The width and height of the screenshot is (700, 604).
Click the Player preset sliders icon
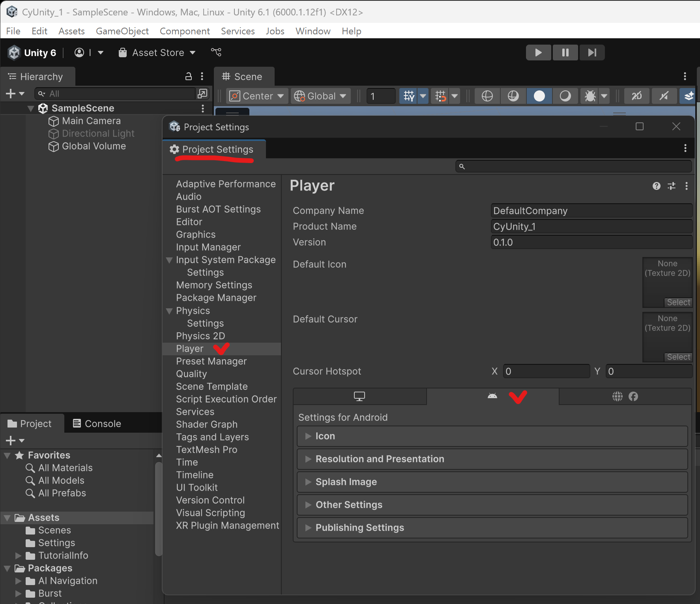(x=672, y=186)
